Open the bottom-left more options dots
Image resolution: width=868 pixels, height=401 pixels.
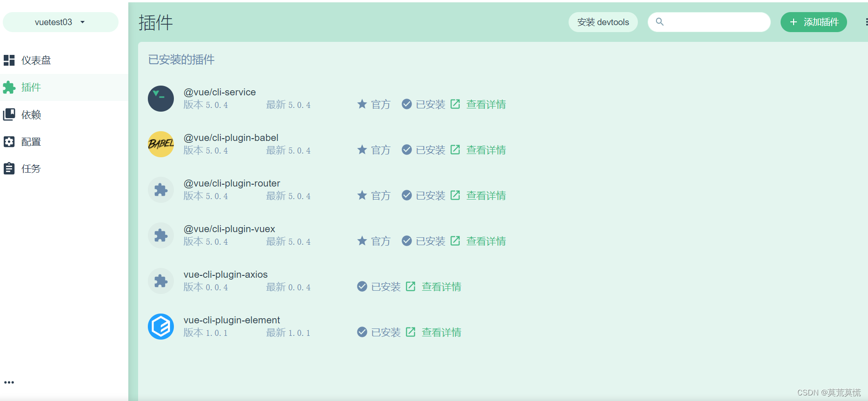(9, 382)
